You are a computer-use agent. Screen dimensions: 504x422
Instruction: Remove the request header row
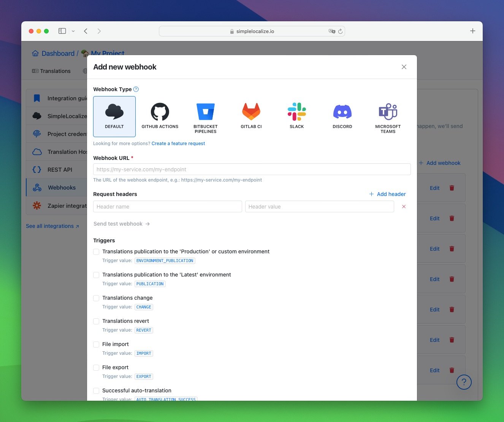point(404,207)
